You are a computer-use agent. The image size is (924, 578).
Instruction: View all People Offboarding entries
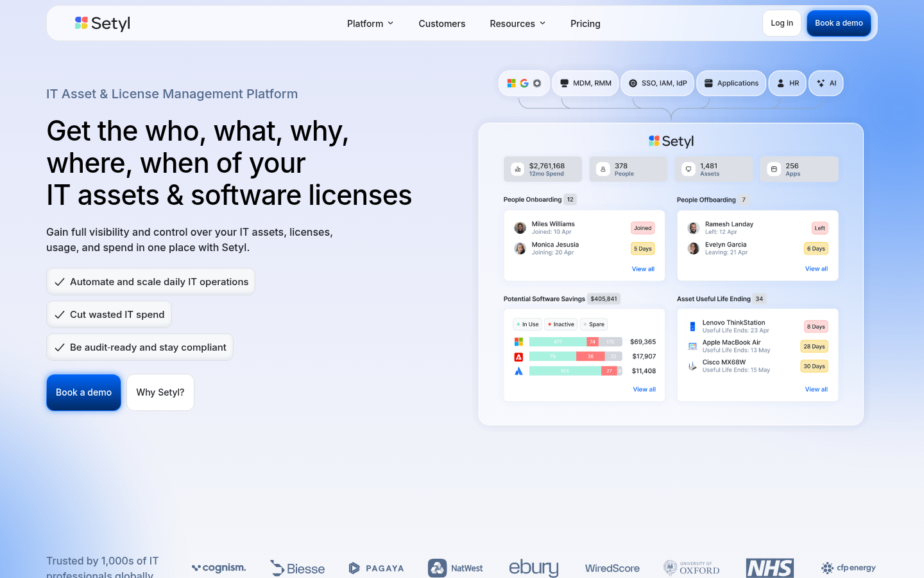tap(816, 269)
